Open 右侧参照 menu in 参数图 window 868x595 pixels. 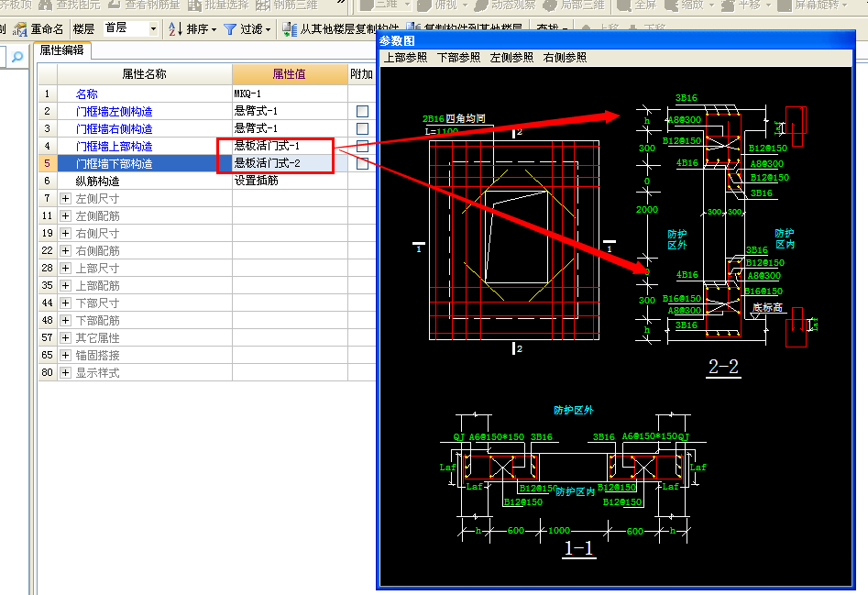(565, 58)
